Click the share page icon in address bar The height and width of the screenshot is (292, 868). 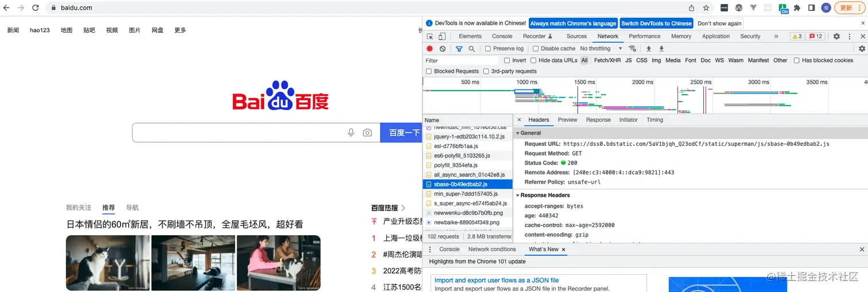[692, 8]
